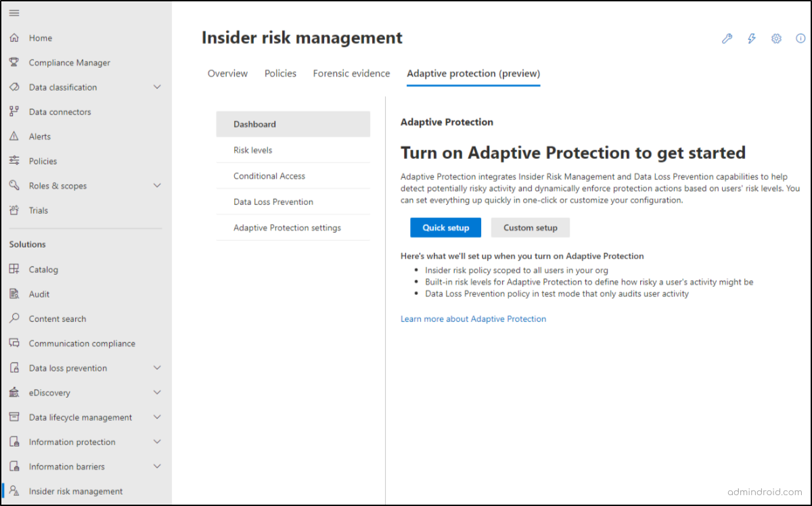812x506 pixels.
Task: Switch to the Forensic evidence tab
Action: (x=351, y=73)
